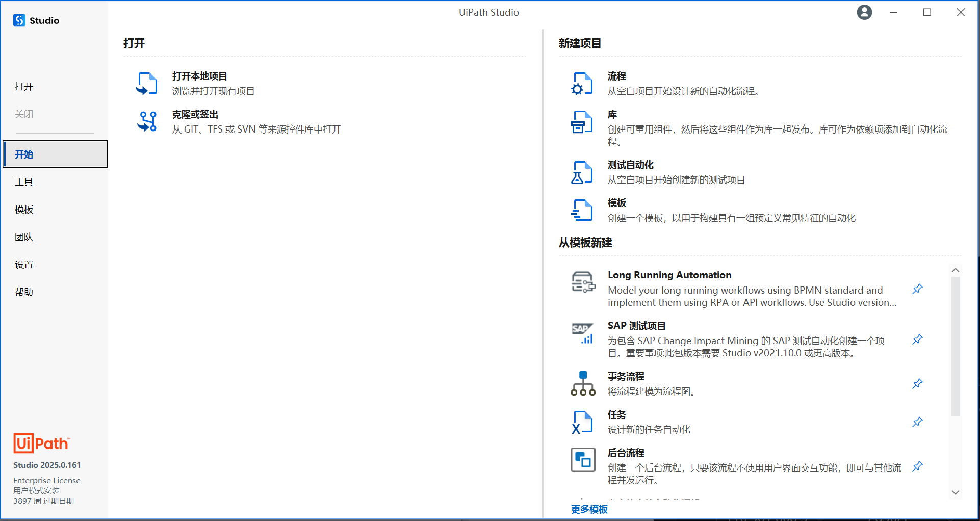Click the 事务流程 flowchart icon

coord(583,383)
